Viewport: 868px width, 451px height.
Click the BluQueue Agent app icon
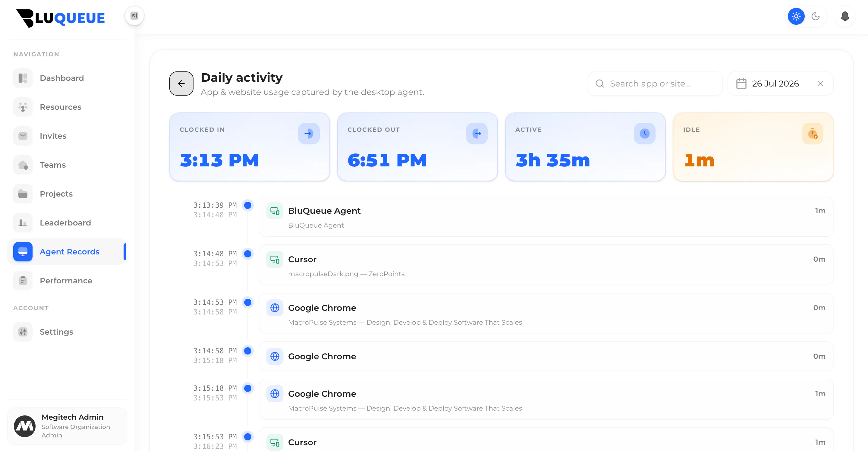click(275, 211)
